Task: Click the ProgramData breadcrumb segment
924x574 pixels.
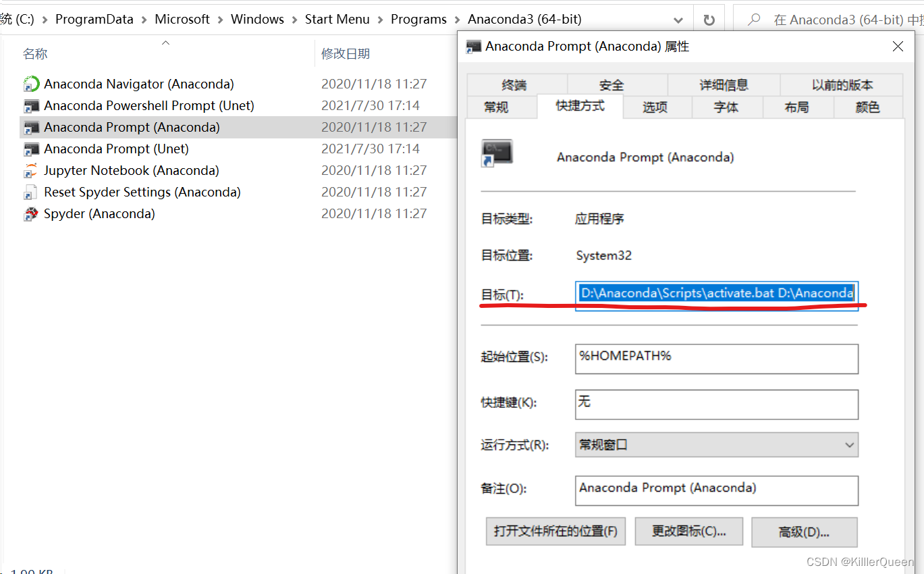Action: click(x=94, y=20)
